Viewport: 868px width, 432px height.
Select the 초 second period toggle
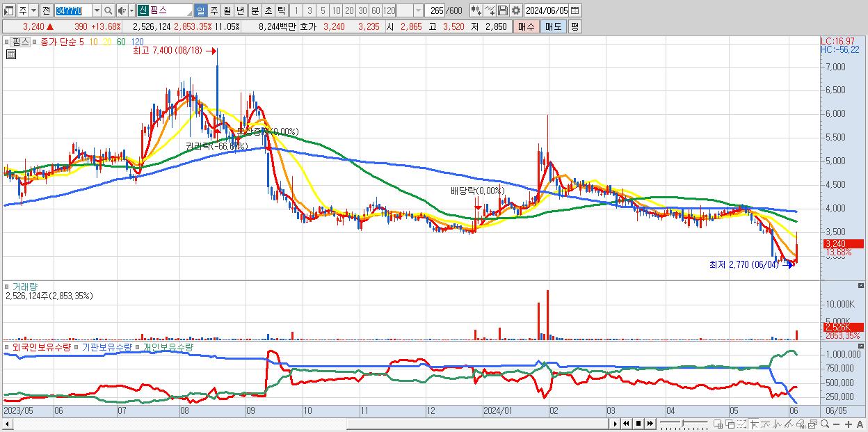[x=268, y=10]
